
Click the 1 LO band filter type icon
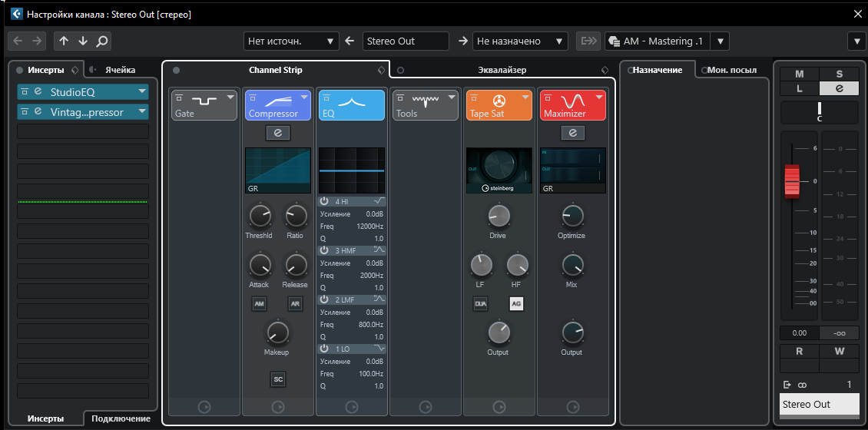click(379, 349)
